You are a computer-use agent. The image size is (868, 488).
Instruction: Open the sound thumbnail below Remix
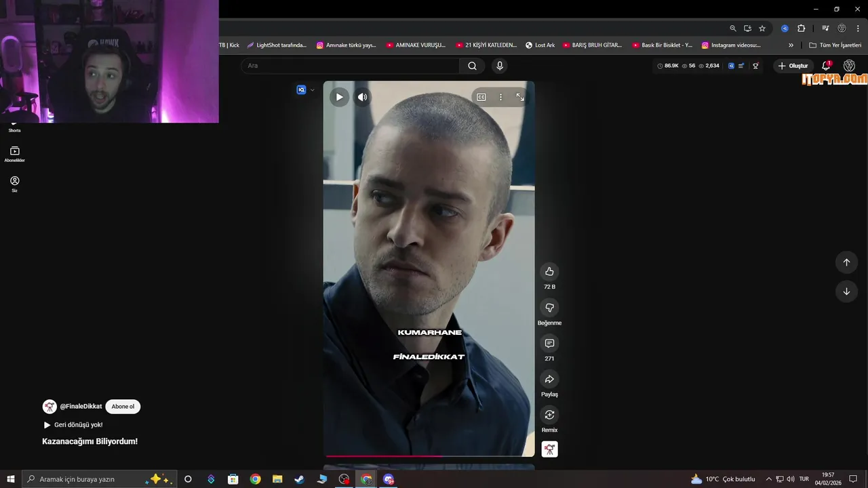point(549,449)
